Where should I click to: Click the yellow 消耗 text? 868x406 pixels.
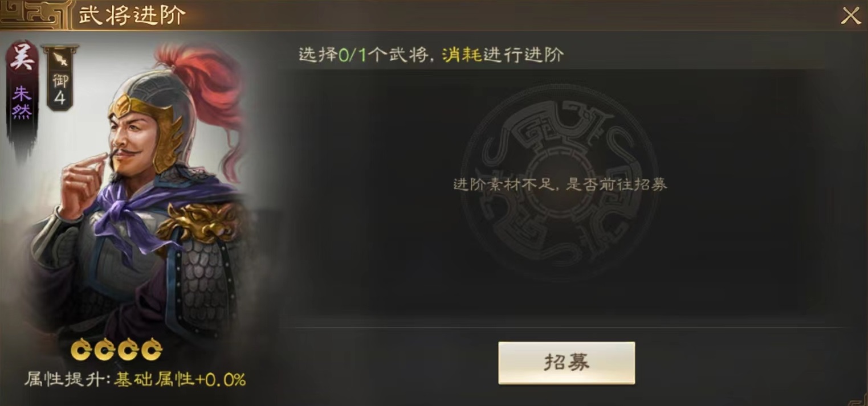click(462, 55)
